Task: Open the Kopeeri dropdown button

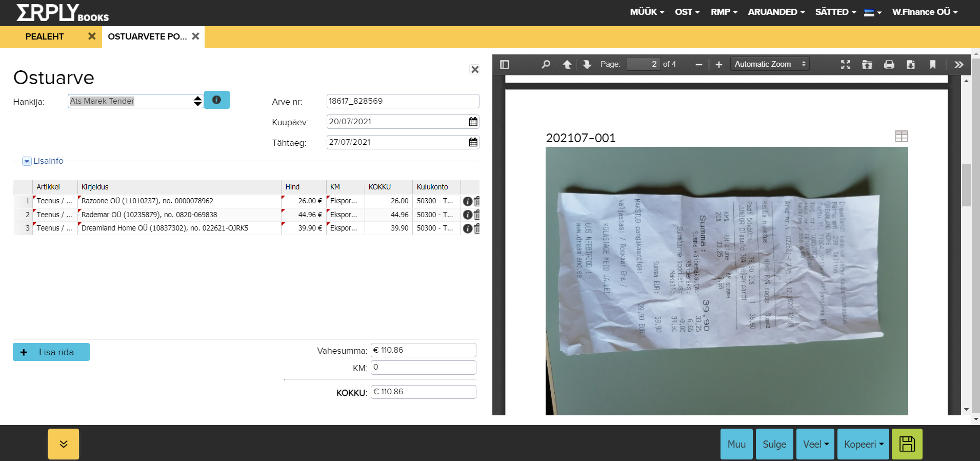Action: click(864, 444)
